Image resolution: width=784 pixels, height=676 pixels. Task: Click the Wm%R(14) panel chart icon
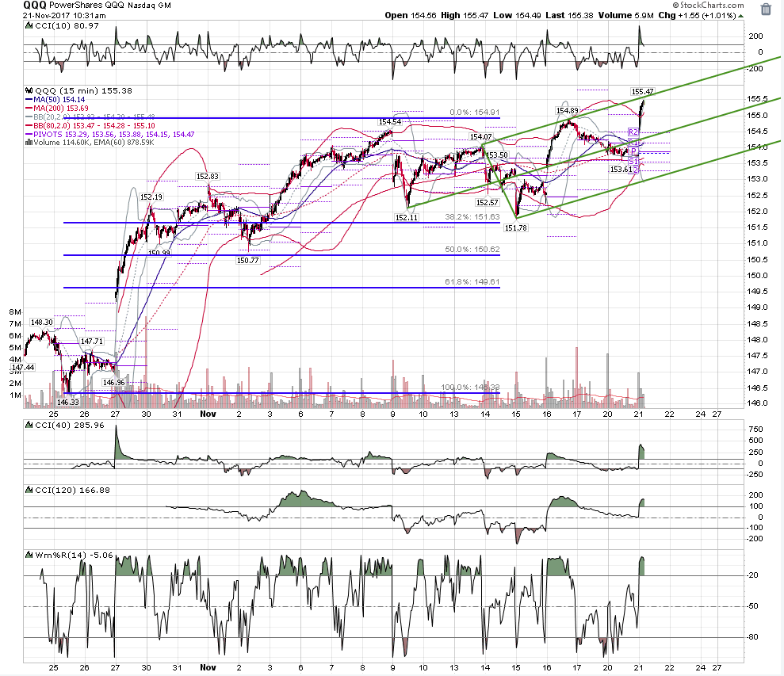[x=29, y=555]
